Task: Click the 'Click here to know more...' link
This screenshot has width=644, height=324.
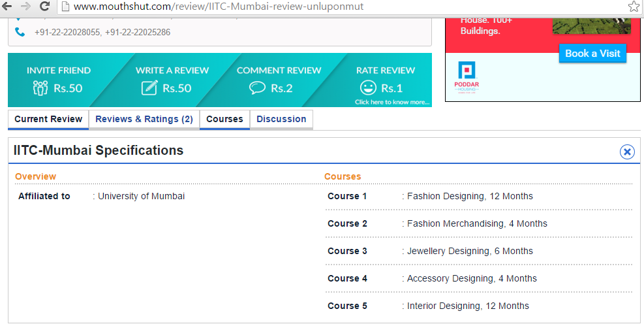Action: pyautogui.click(x=392, y=102)
